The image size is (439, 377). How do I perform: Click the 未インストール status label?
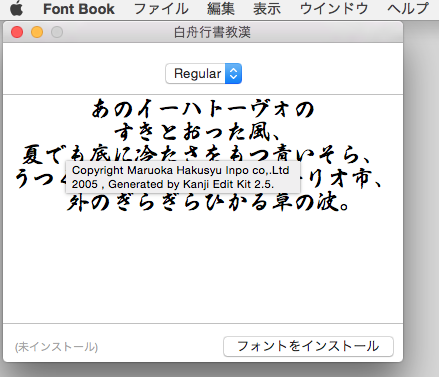[x=56, y=347]
